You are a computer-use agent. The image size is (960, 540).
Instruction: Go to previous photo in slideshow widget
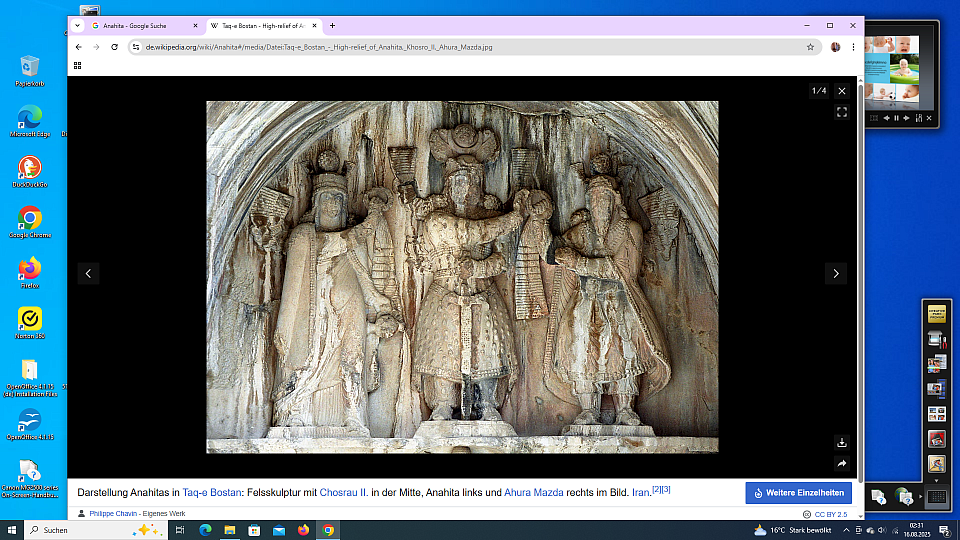[886, 118]
